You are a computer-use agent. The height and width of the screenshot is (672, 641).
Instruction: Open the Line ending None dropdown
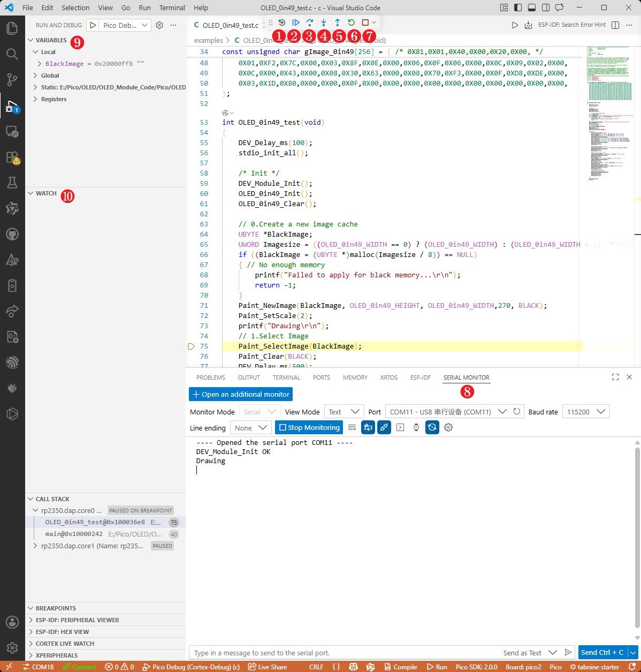[x=250, y=427]
